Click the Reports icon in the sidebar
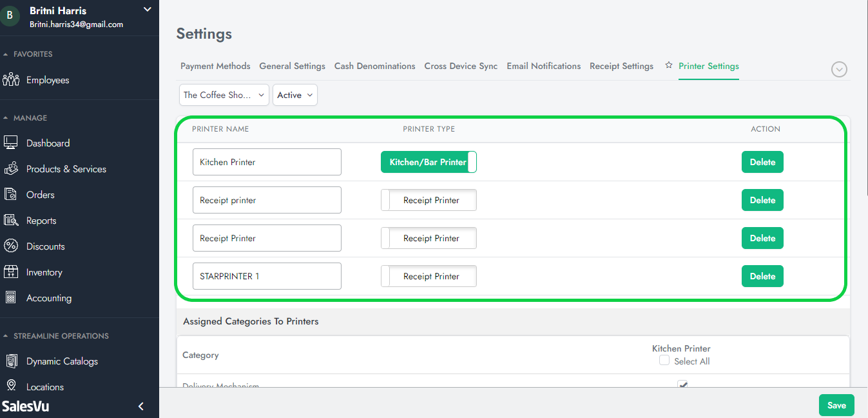This screenshot has height=418, width=868. click(11, 221)
